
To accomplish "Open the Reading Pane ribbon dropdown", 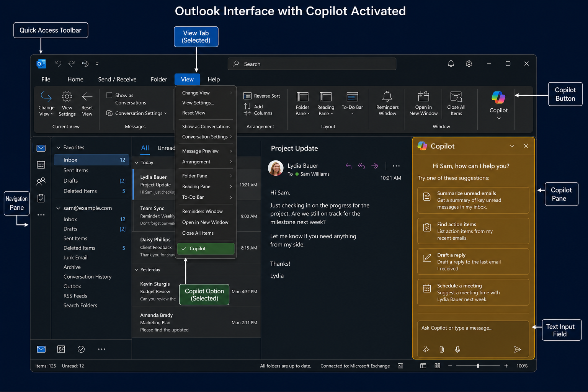I will coord(326,104).
